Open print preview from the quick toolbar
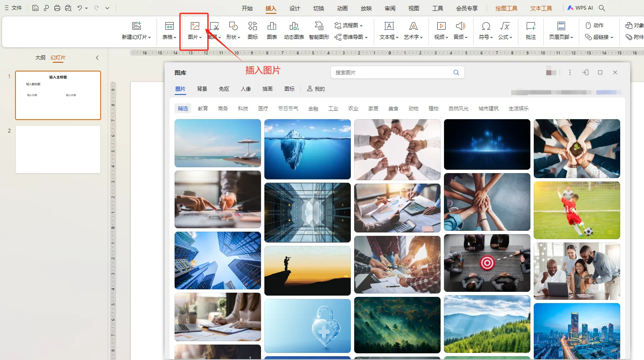The width and height of the screenshot is (644, 360). tap(68, 8)
